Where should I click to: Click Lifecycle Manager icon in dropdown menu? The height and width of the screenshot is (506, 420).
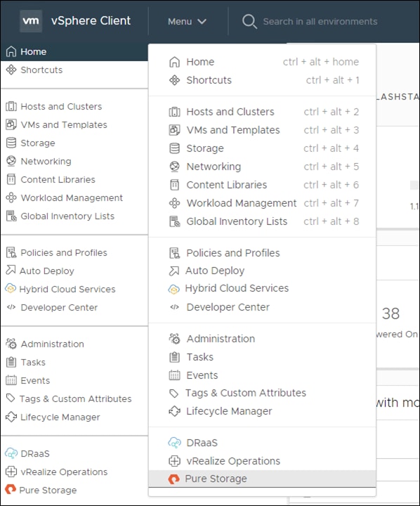coord(174,411)
